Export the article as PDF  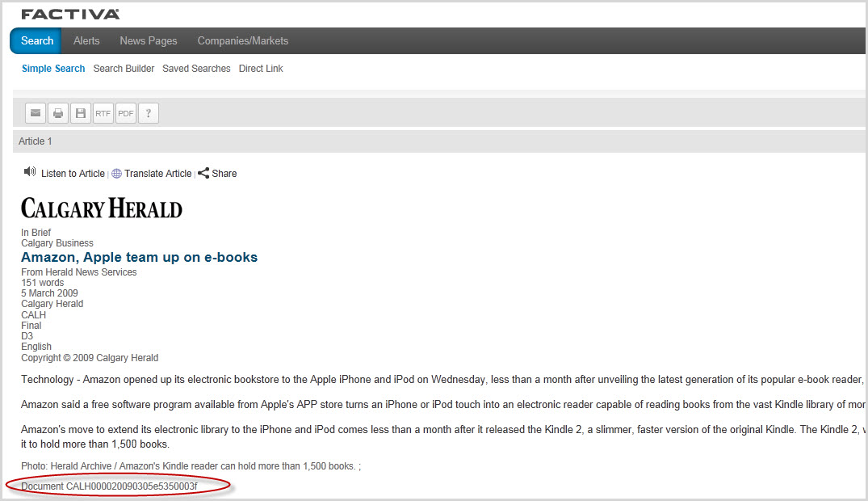coord(126,113)
